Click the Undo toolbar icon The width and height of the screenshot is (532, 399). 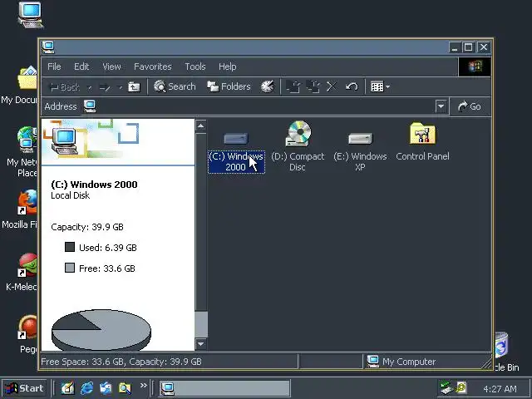coord(352,86)
